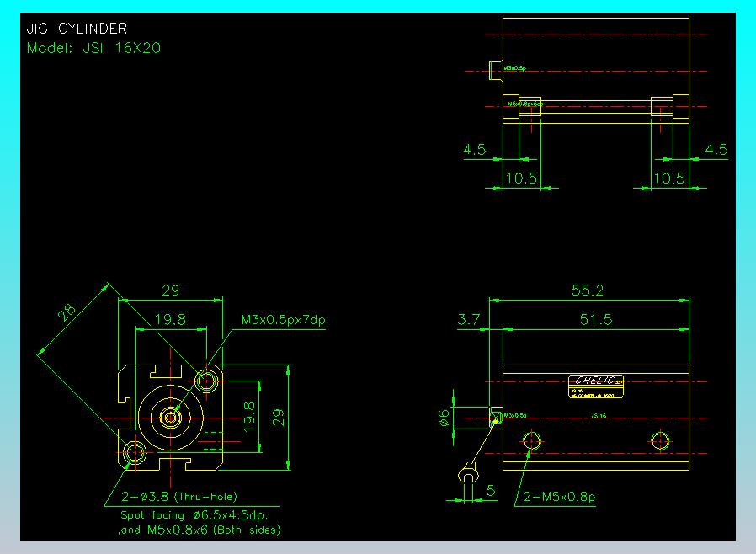
Task: Click the 51.5 body length dimension
Action: point(596,320)
